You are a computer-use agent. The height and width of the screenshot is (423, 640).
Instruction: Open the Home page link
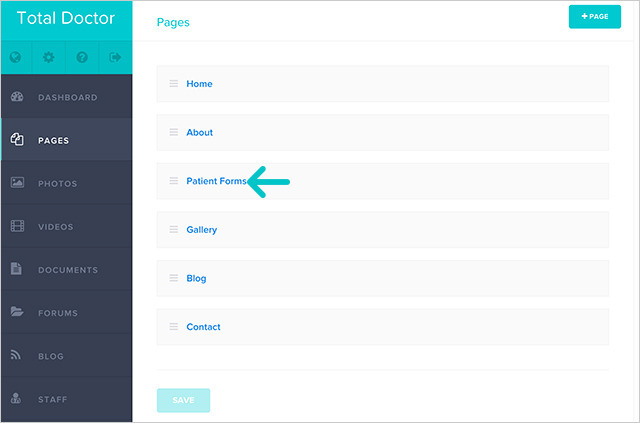[x=199, y=84]
